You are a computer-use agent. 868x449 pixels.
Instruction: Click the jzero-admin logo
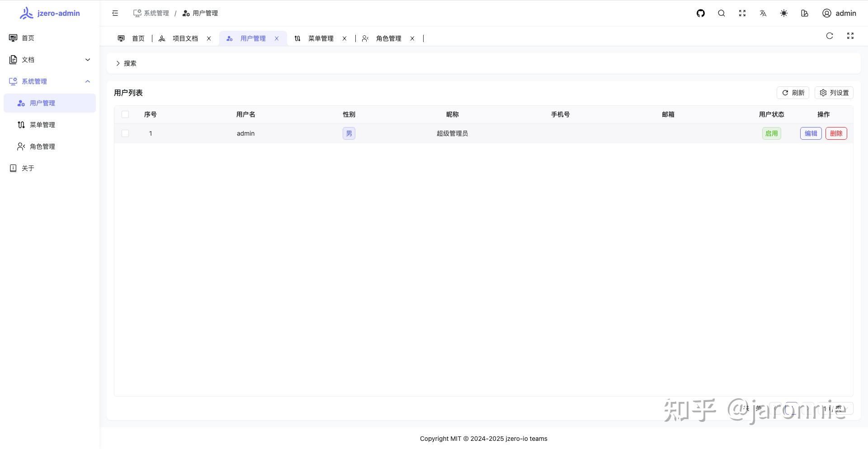(50, 13)
